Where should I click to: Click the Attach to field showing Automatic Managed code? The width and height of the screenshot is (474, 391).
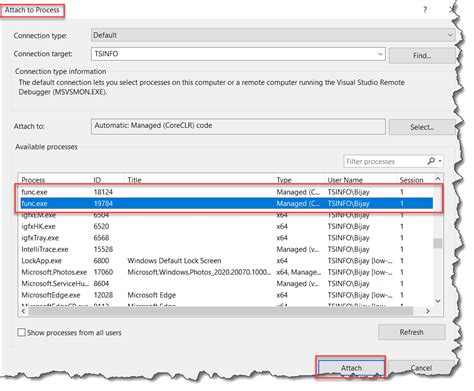pos(238,126)
